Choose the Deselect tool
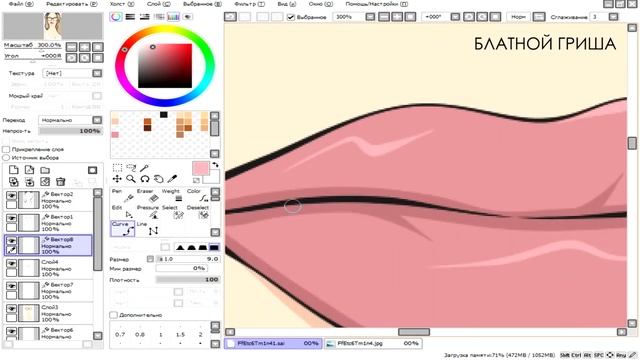The image size is (640, 360). (x=198, y=212)
